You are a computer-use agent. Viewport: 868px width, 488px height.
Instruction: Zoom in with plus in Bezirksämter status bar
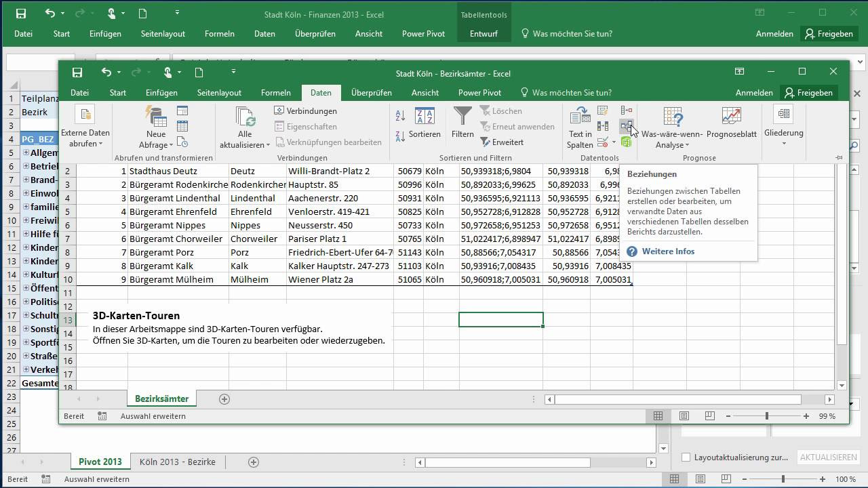tap(806, 416)
